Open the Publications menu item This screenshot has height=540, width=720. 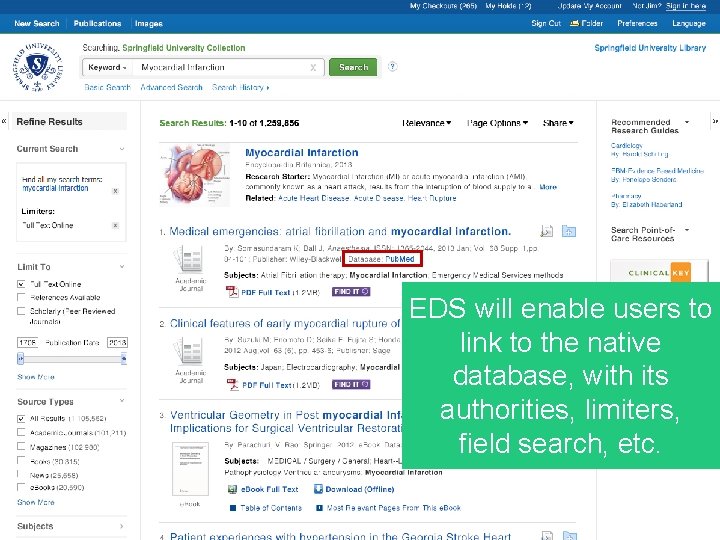(97, 23)
